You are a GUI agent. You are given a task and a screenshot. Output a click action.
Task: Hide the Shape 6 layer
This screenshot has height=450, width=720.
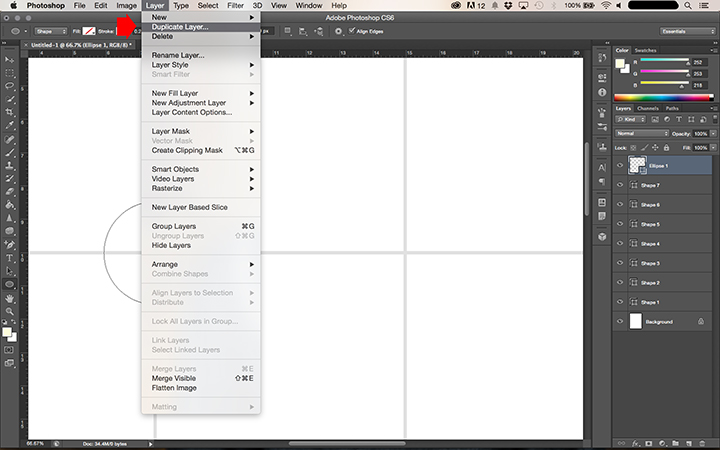[620, 204]
